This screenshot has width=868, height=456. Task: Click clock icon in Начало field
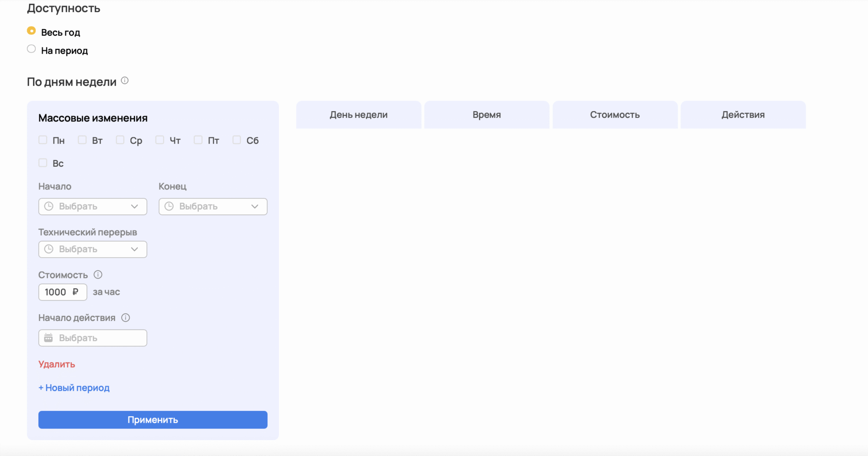pos(49,207)
